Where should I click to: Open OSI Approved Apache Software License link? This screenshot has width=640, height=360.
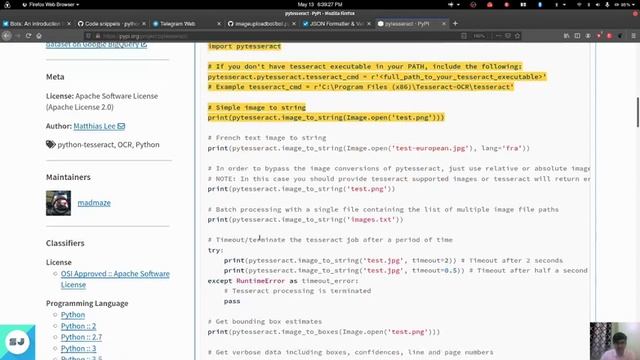[x=115, y=279]
